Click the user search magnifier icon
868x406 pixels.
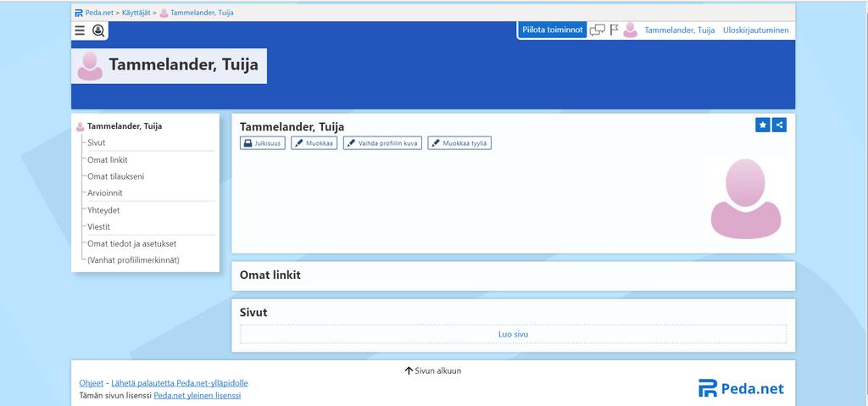tap(98, 31)
